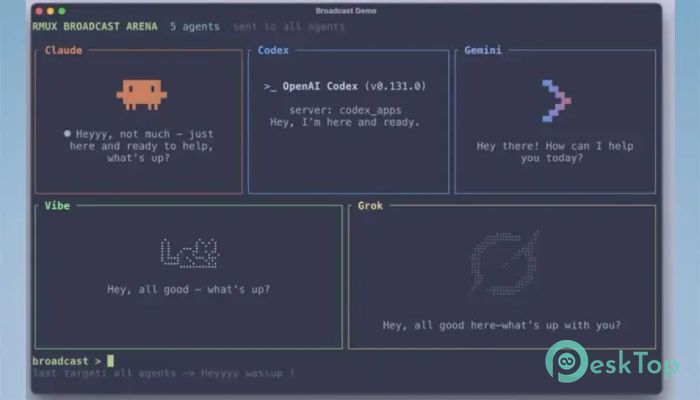Click the RMUX BROADCAST ARENA header
Image resolution: width=700 pixels, height=400 pixels.
[95, 26]
